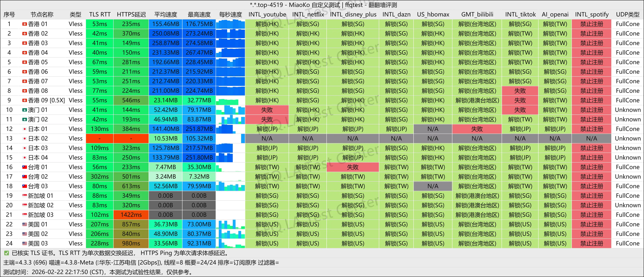644x277 pixels.
Task: Click the 禁止注册 cell in INTL_spotify for 香港 01
Action: point(592,24)
